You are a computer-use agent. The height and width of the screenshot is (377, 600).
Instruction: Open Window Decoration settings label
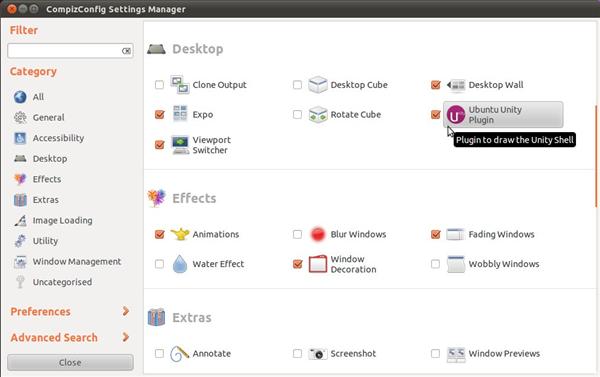[x=353, y=264]
